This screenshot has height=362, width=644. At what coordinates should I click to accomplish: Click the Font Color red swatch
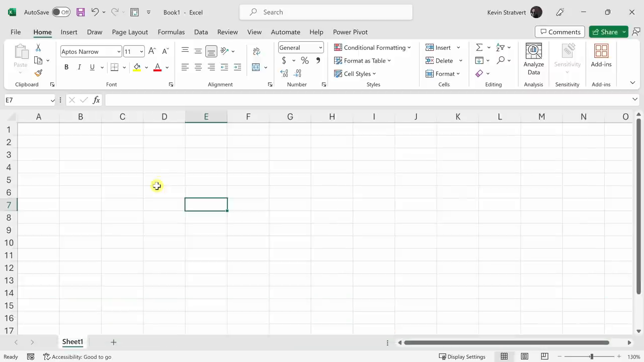click(x=157, y=67)
